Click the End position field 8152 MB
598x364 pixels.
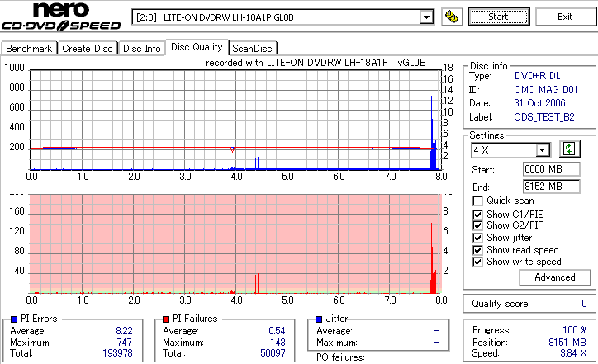point(551,187)
